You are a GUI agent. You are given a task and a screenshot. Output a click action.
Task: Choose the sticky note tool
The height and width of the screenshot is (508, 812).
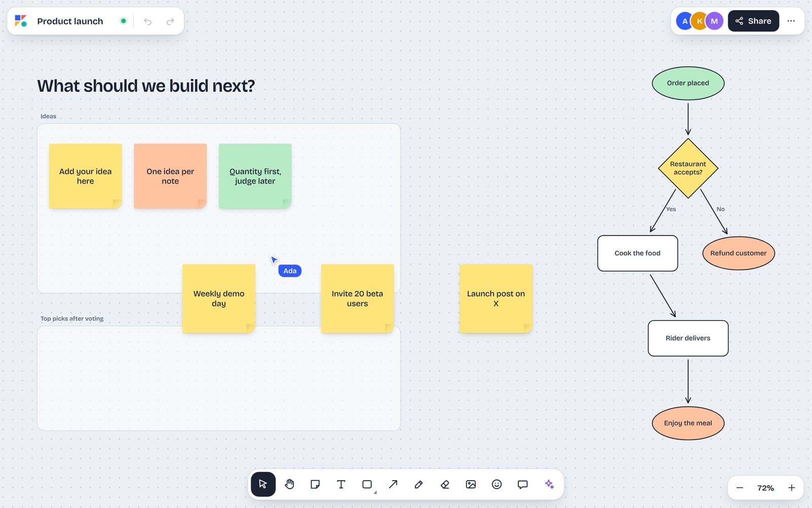pos(315,484)
